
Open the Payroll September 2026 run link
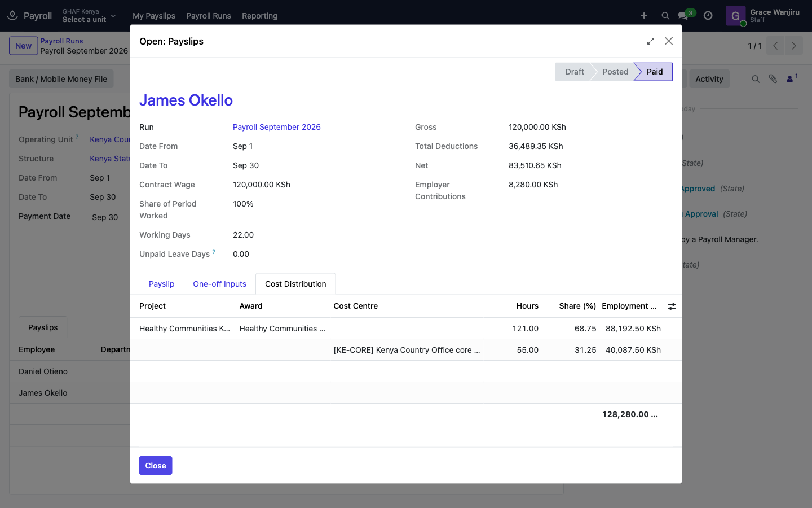click(x=277, y=127)
